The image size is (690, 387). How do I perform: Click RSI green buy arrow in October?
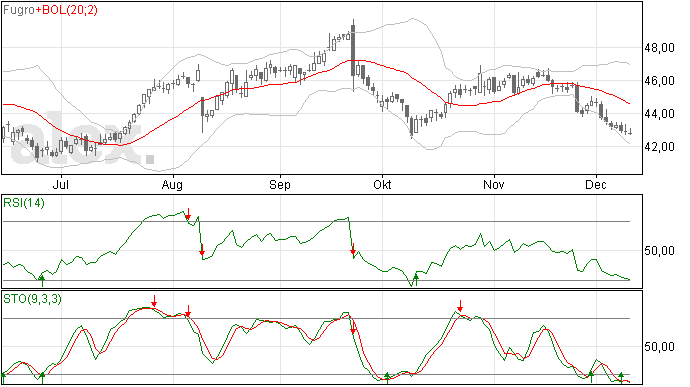tap(416, 279)
